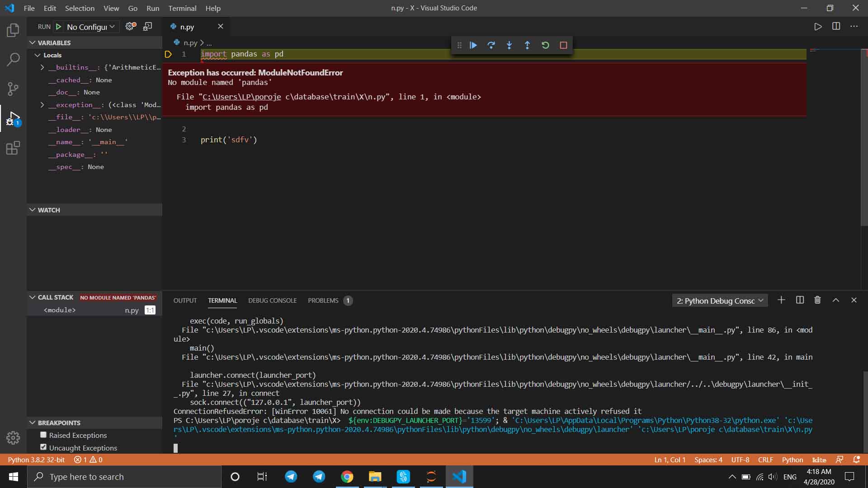Image resolution: width=868 pixels, height=488 pixels.
Task: Start debugging with green play arrow
Action: pos(58,27)
